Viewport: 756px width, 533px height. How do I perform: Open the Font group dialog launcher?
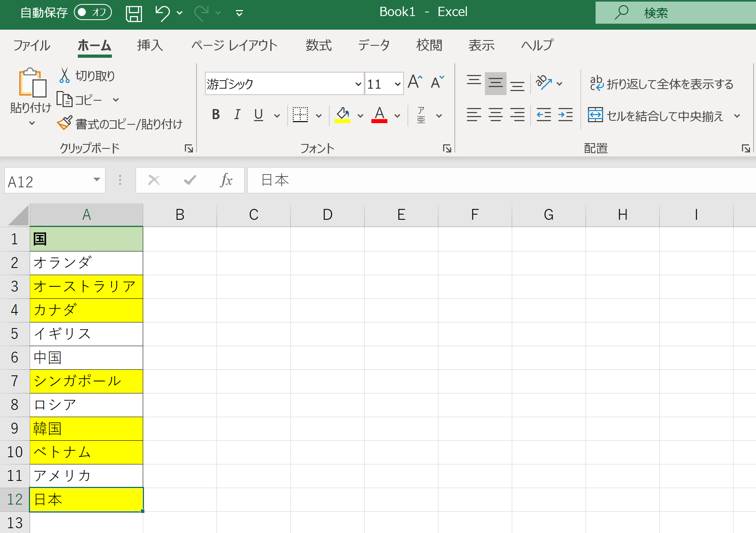[447, 149]
